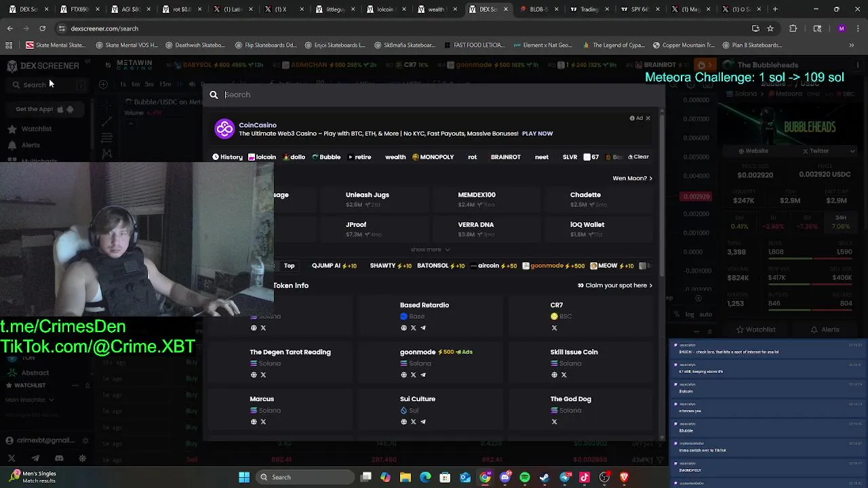Screen dimensions: 868x488
Task: Open Skill Issue Coin X icon
Action: 564,375
